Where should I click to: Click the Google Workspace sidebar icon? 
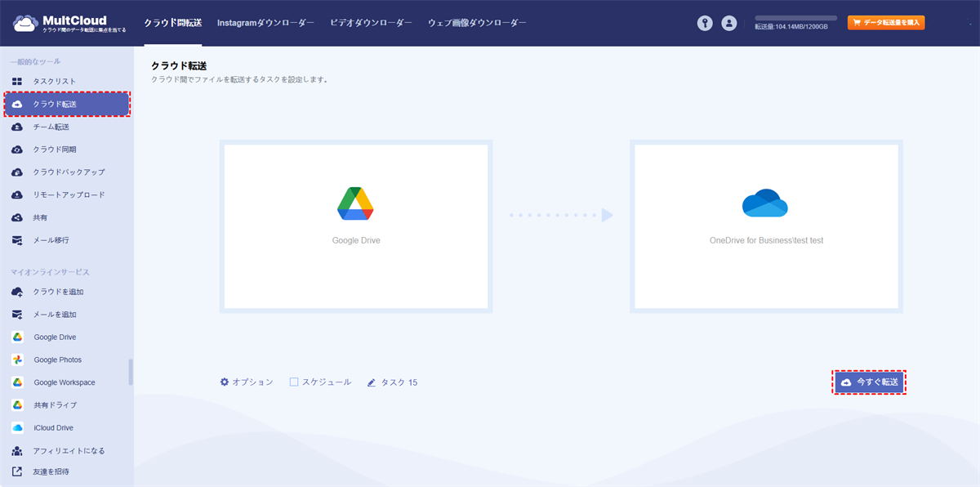pyautogui.click(x=17, y=382)
